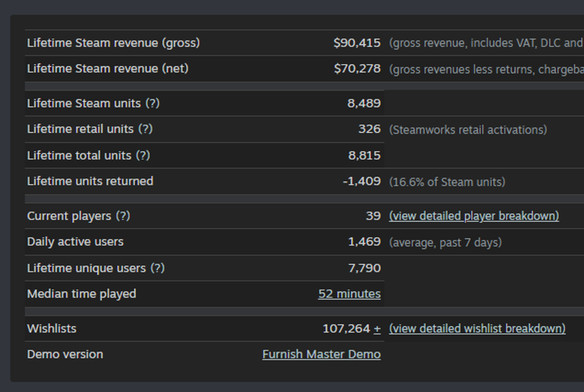Viewport: 584px width, 392px height.
Task: Open the 52 minutes median time link
Action: 349,294
